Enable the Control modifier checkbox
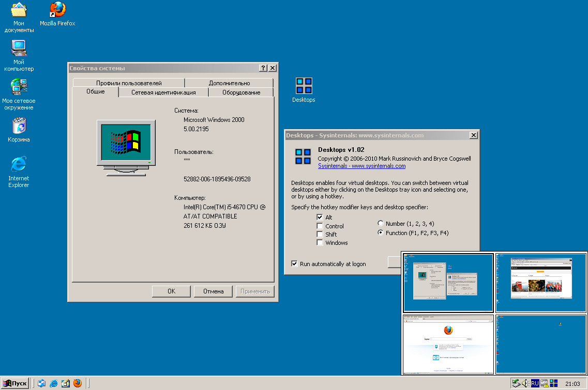 pos(320,226)
